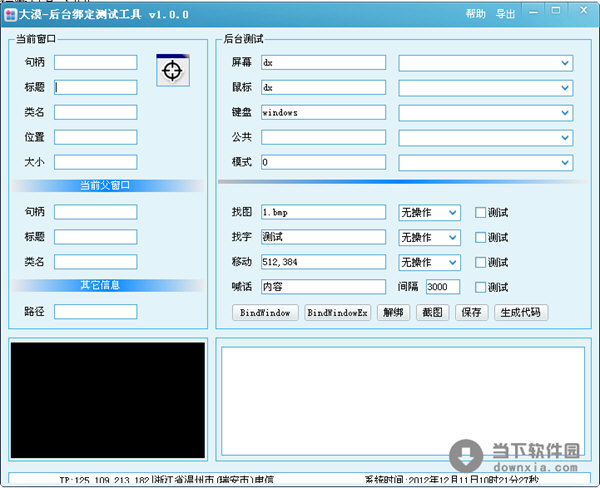Click the 找图 field containing 1.bmp
Screen dimensions: 600x488
coord(323,212)
